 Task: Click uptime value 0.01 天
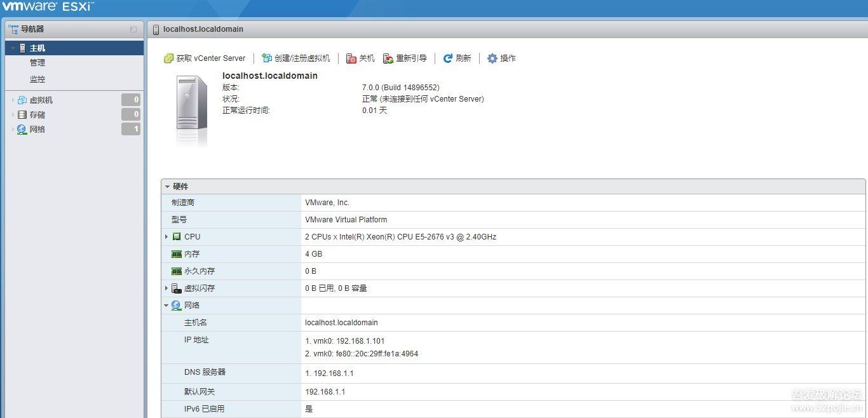point(375,111)
